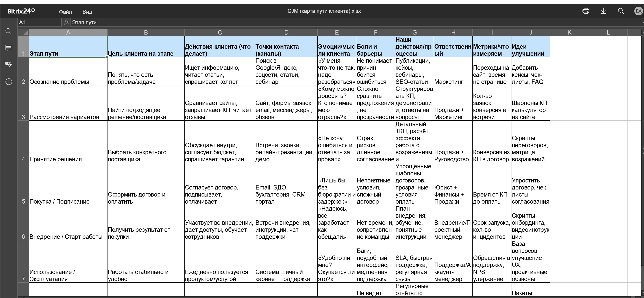
Task: Open the Файл menu
Action: pos(65,12)
